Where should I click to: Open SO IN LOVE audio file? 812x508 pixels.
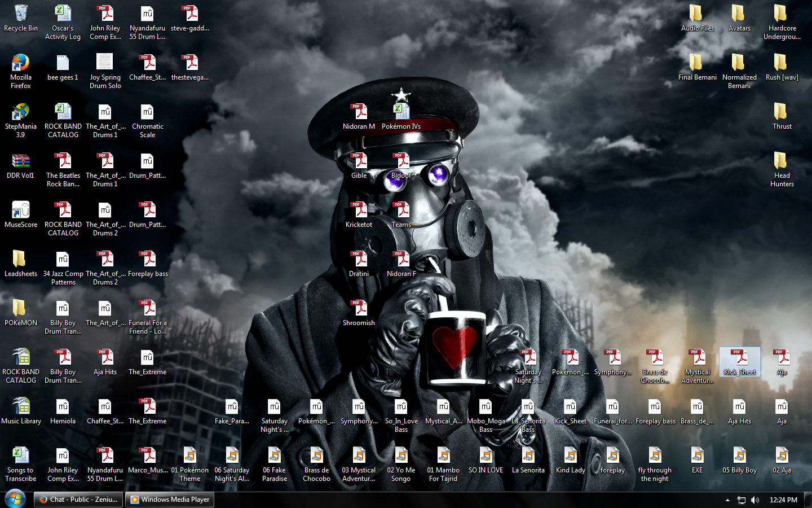click(x=486, y=461)
